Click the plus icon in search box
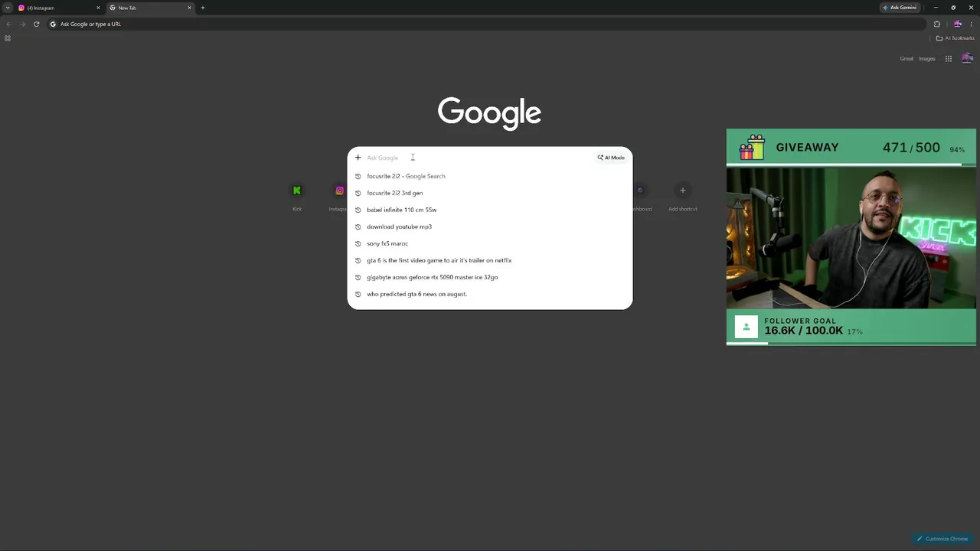 coord(358,158)
